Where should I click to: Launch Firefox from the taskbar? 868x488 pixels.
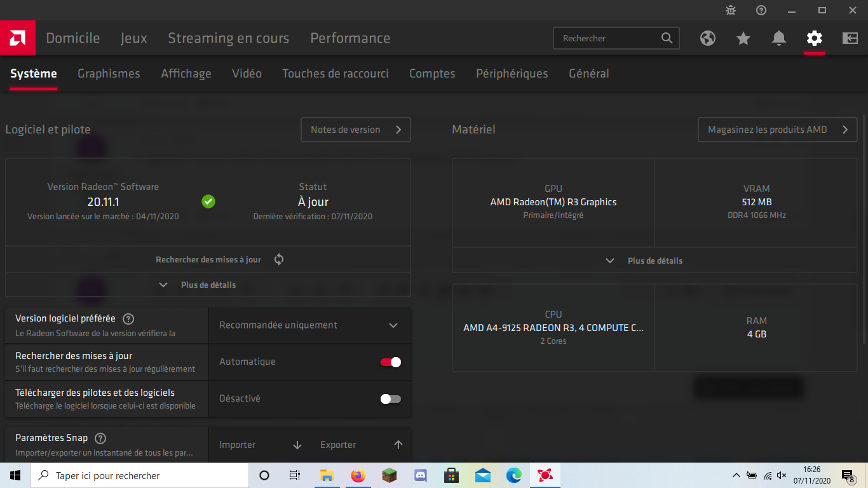[x=358, y=475]
